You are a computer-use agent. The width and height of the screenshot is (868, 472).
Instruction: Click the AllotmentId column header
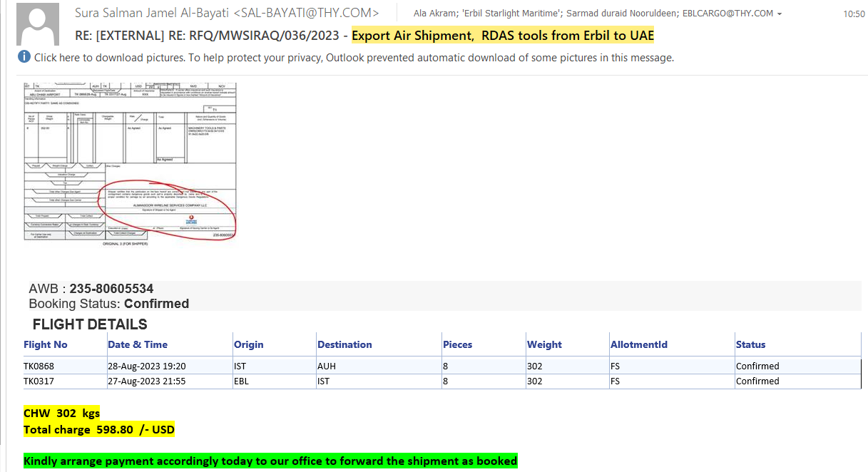click(638, 344)
